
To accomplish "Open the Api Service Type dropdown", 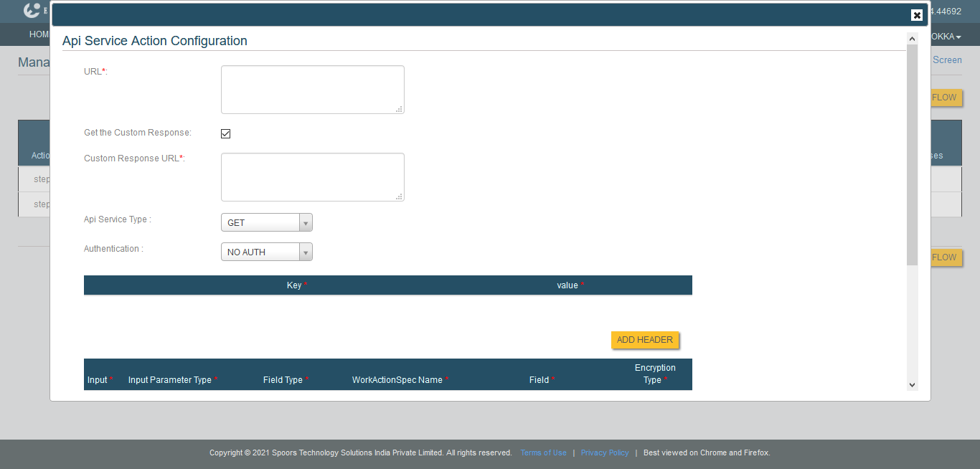I will tap(266, 223).
